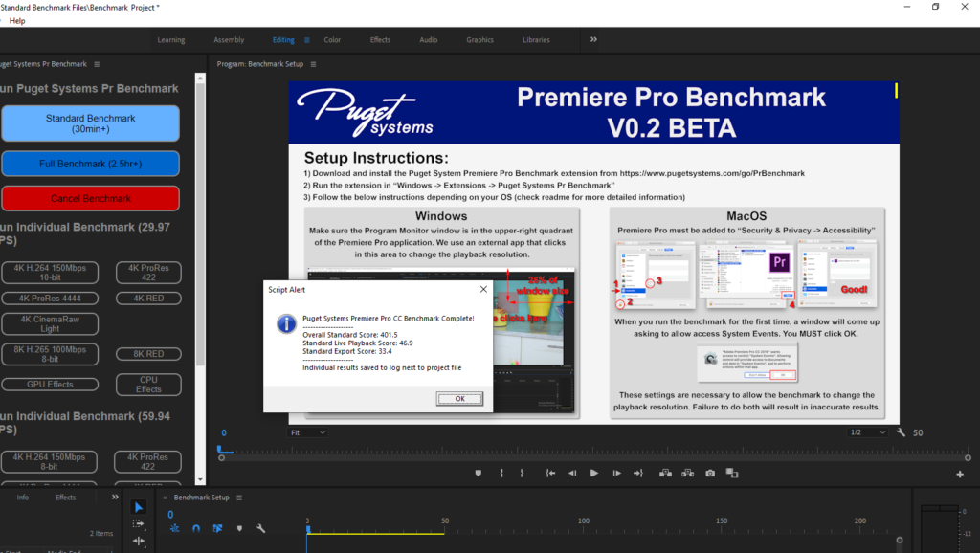The height and width of the screenshot is (553, 980).
Task: Switch to Learning workspace
Action: click(x=171, y=40)
